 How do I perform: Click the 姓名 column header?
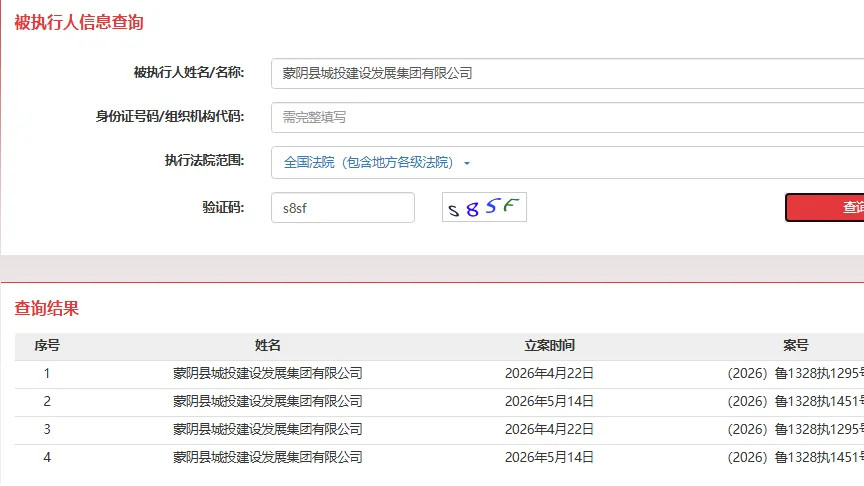click(x=268, y=345)
